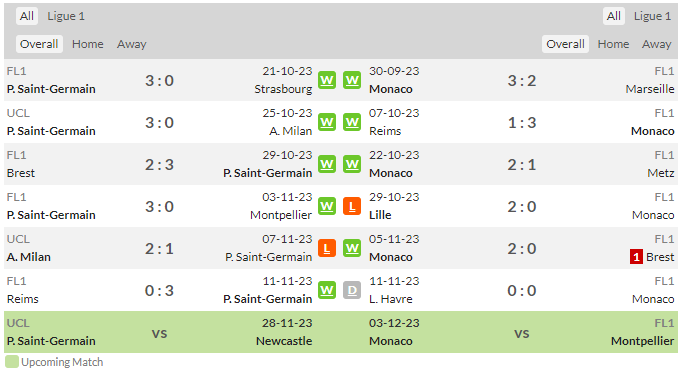Click the Upcoming Match green legend swatch
This screenshot has height=383, width=682.
coord(12,362)
